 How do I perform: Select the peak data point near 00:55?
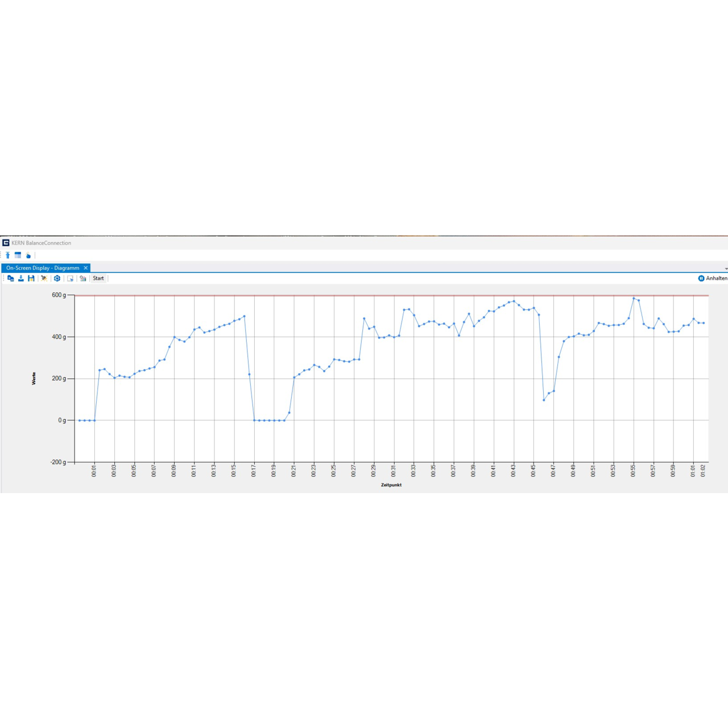coord(634,298)
